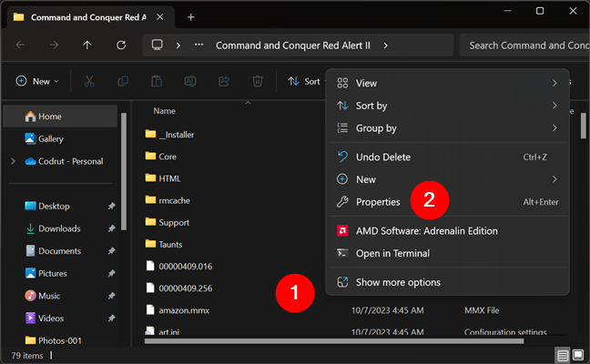This screenshot has width=590, height=364.
Task: Click the Refresh icon in navigation bar
Action: click(121, 45)
